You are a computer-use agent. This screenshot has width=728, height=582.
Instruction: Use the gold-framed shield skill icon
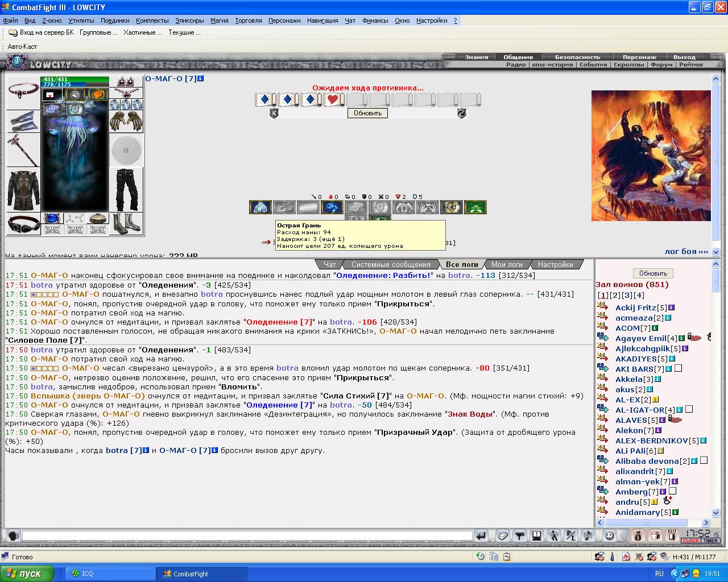[452, 207]
